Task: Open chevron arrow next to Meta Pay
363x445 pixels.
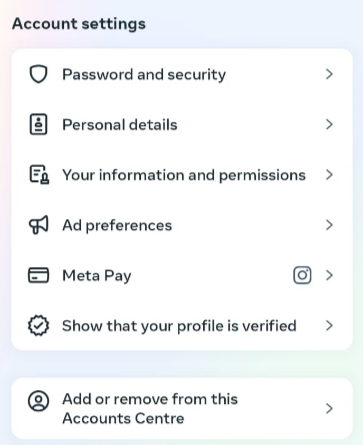Action: tap(329, 275)
